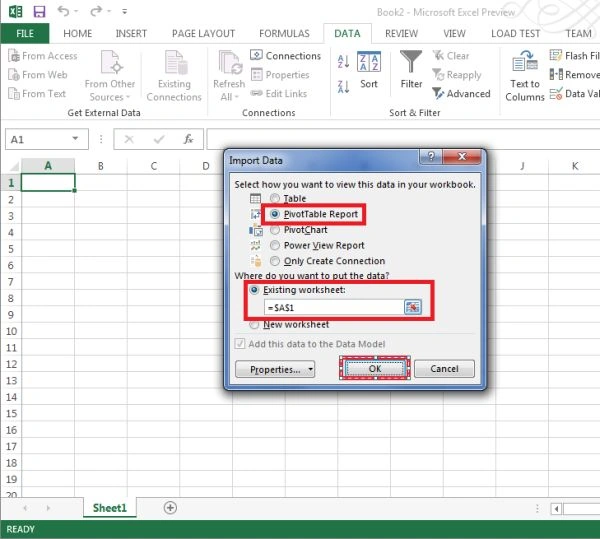This screenshot has width=600, height=539.
Task: Select the PivotChart radio option
Action: (275, 230)
